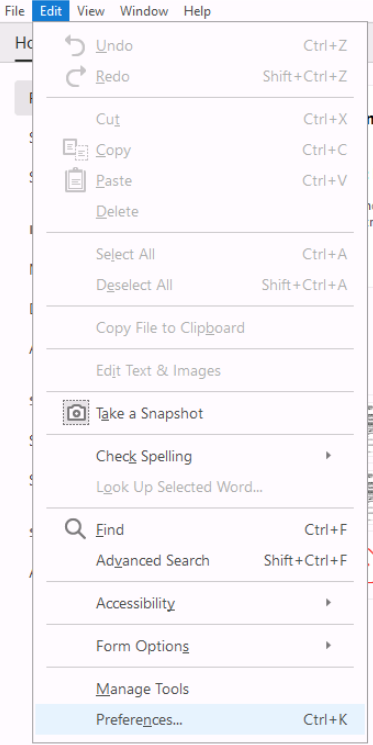
Task: Click the Copy icon in the Edit menu
Action: [x=75, y=150]
